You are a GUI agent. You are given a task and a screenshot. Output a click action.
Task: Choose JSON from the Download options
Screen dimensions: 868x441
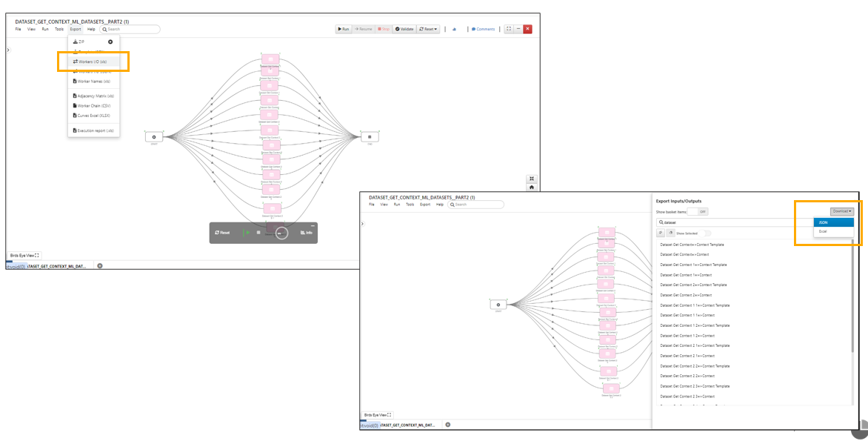[824, 222]
